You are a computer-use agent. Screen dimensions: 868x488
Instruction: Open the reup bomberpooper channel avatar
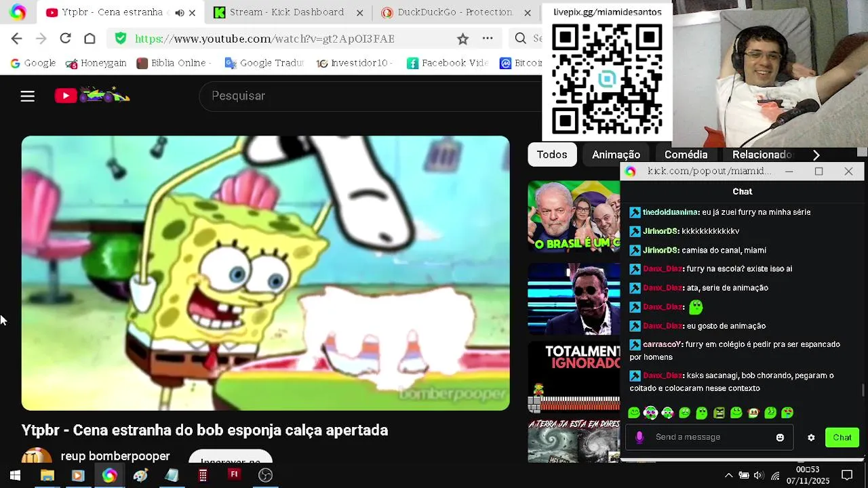(x=37, y=456)
